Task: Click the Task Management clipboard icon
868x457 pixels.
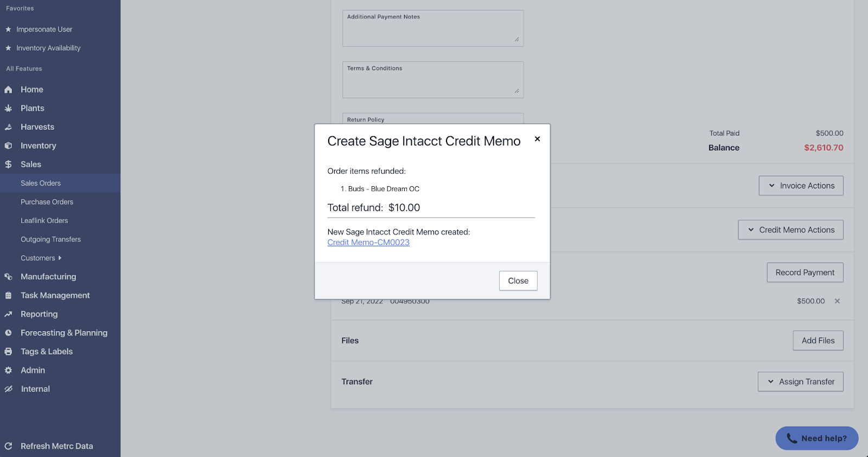Action: point(8,295)
